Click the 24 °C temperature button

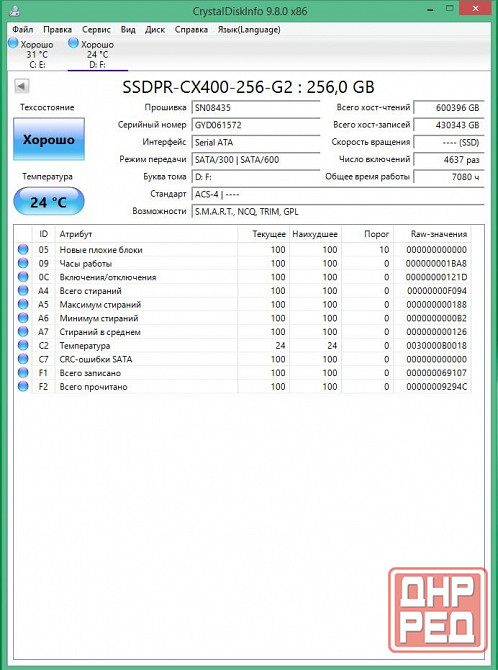tap(49, 201)
